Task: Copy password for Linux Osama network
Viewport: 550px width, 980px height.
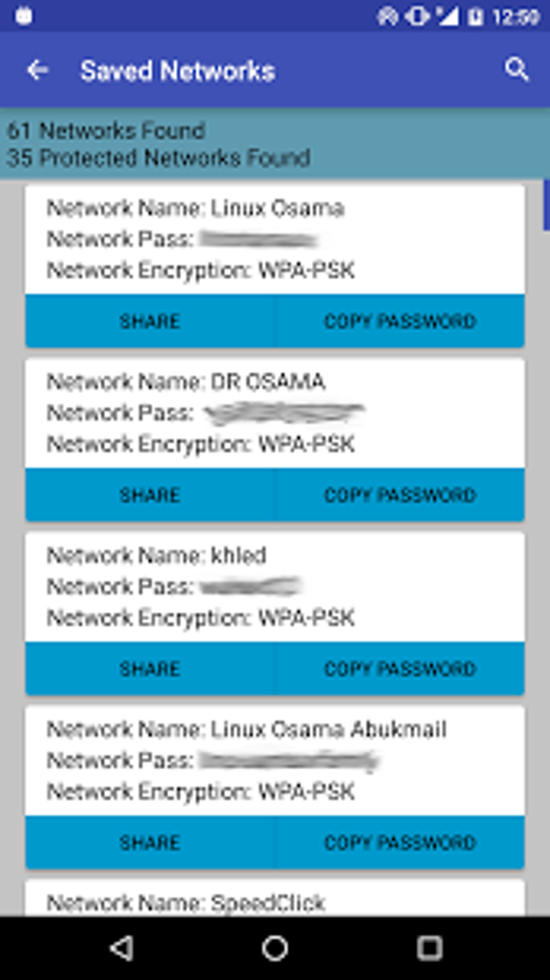Action: coord(400,321)
